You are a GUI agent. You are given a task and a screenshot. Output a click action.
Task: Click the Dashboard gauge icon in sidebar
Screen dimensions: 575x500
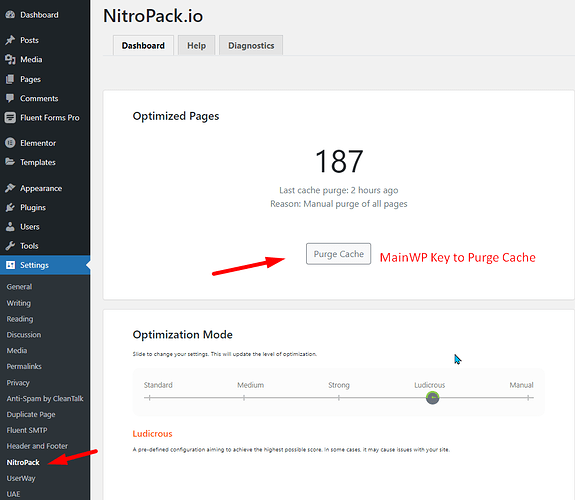coord(10,15)
